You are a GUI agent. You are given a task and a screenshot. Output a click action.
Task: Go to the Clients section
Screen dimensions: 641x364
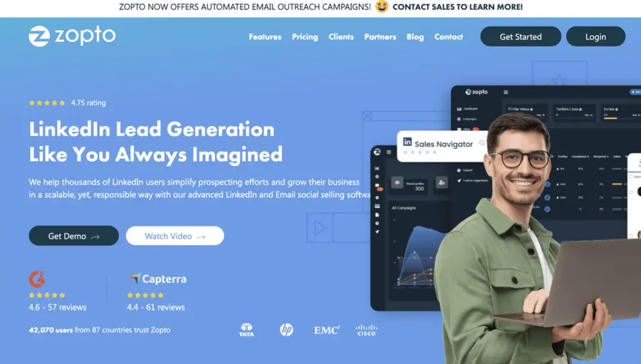[341, 37]
